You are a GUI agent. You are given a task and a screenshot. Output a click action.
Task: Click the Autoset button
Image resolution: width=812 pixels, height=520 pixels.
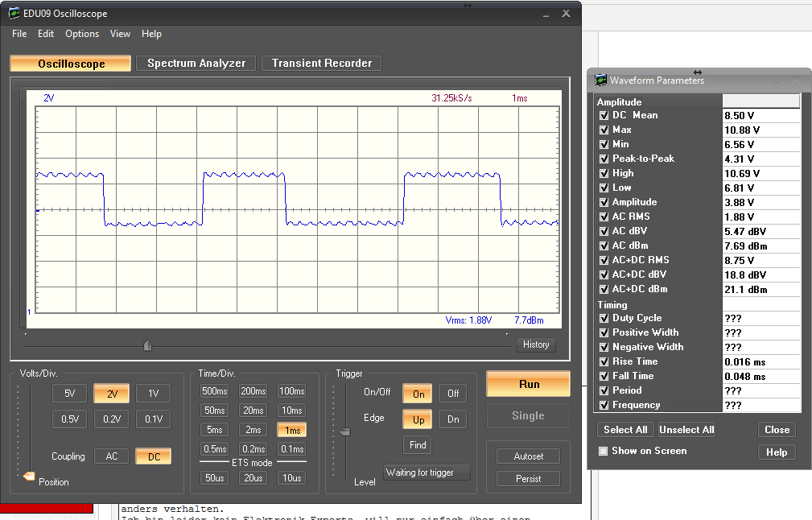click(528, 456)
